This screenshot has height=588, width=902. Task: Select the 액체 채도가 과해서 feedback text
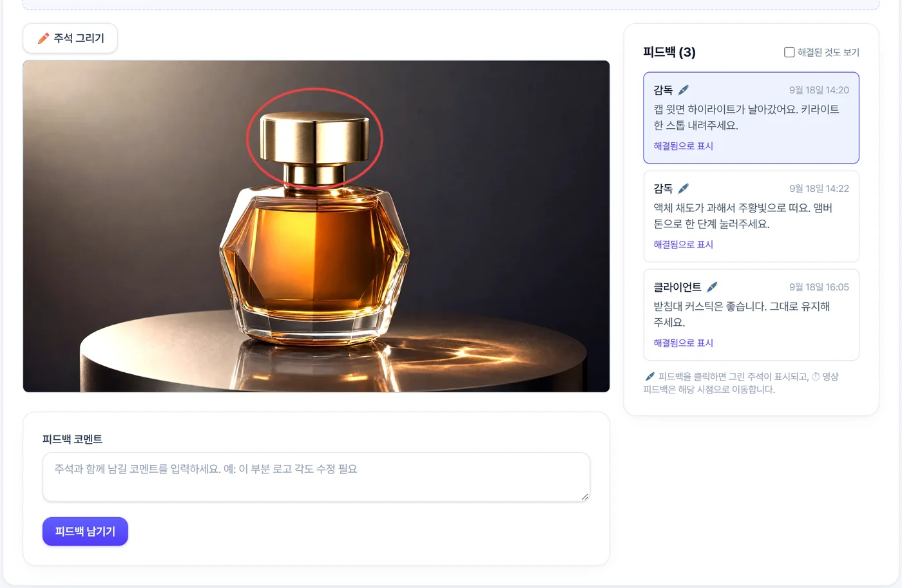coord(743,216)
